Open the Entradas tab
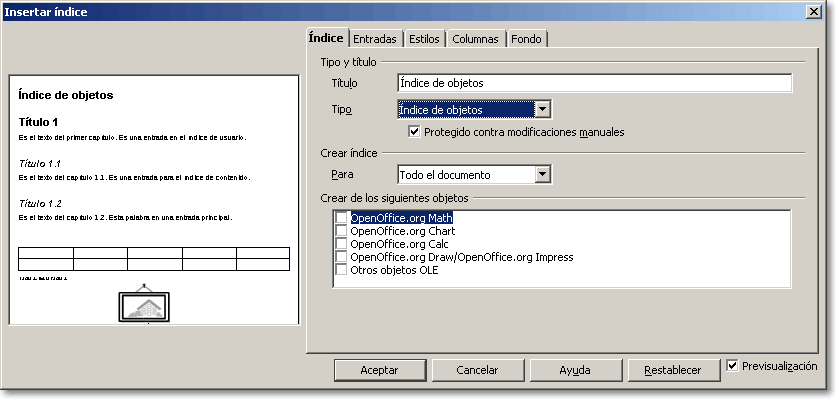This screenshot has height=399, width=836. point(375,39)
